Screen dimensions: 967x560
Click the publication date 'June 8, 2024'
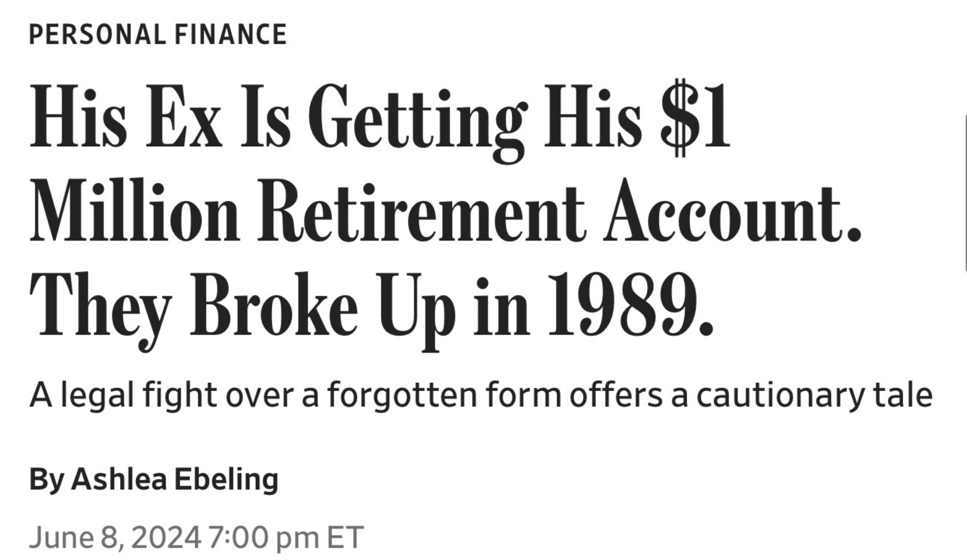[114, 537]
